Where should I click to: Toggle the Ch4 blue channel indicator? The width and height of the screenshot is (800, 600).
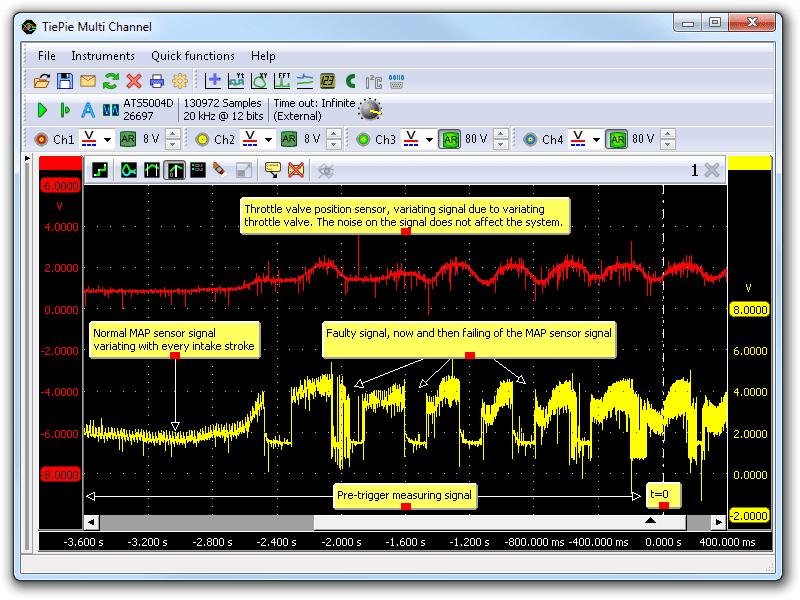pos(530,139)
